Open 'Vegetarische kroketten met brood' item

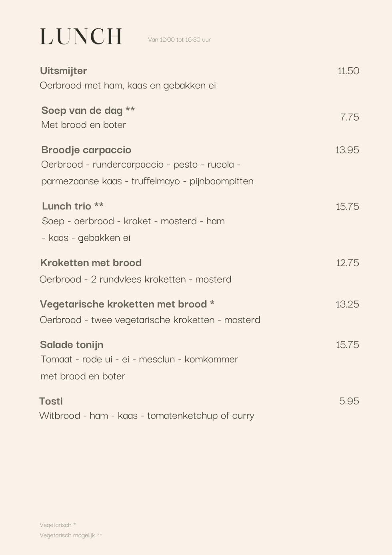[127, 304]
